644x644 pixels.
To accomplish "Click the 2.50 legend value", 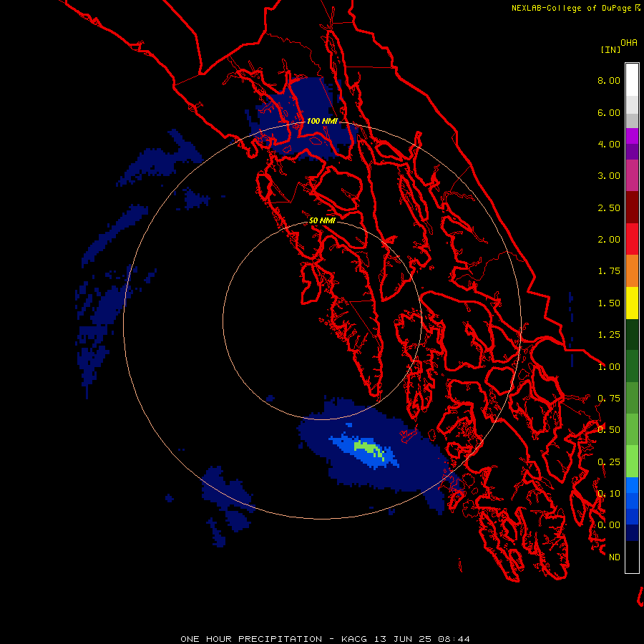I will [x=609, y=208].
